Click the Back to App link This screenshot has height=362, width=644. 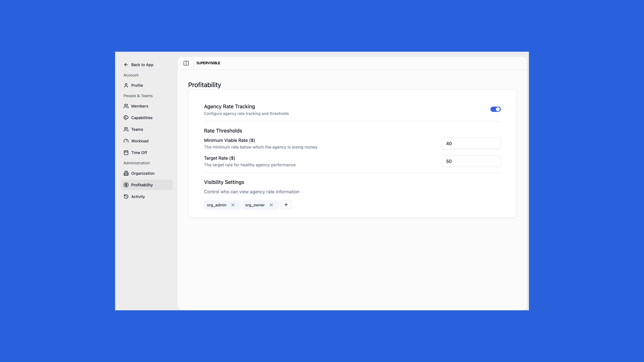pyautogui.click(x=142, y=65)
